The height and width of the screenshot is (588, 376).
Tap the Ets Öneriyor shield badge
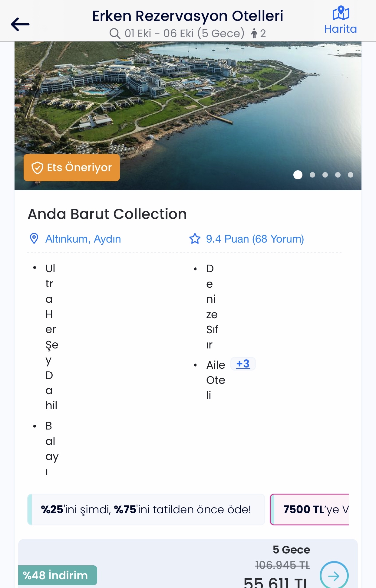coord(72,168)
